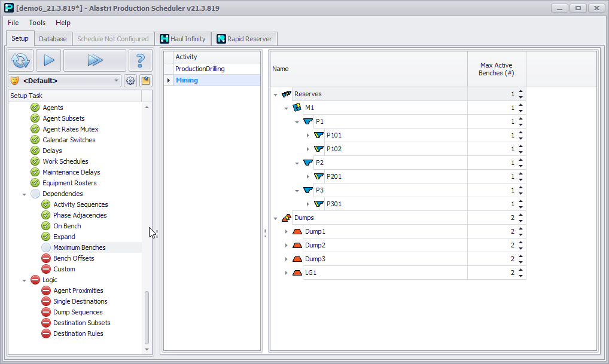Screen dimensions: 609x364
Task: Open the Default scenario dropdown
Action: pos(117,81)
